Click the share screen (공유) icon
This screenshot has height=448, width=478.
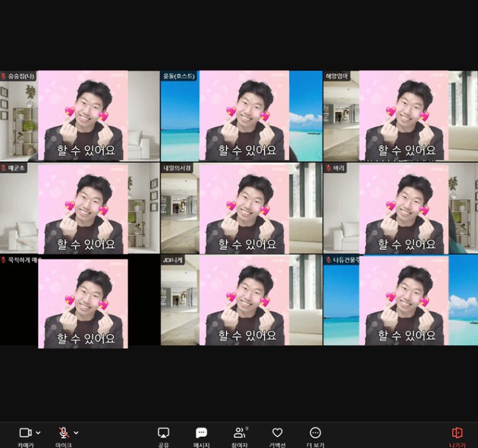(164, 433)
